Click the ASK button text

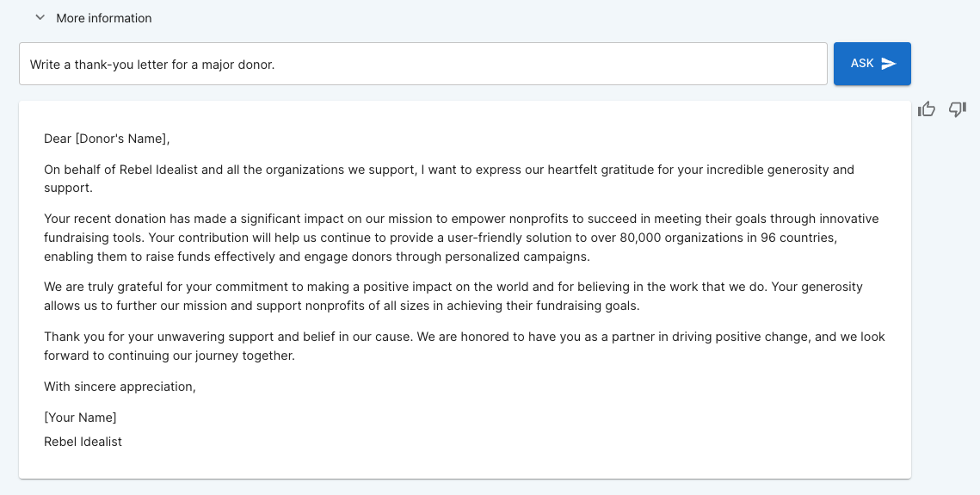862,63
